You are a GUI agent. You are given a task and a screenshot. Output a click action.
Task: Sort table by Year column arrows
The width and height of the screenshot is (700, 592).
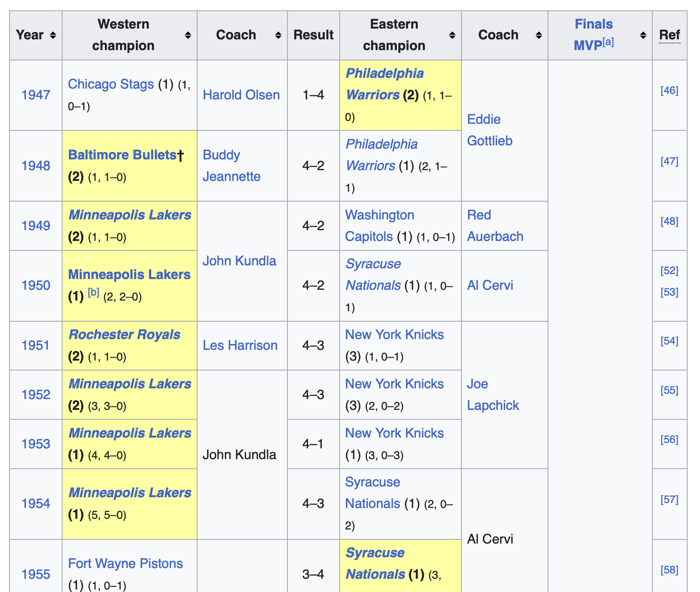tap(53, 36)
